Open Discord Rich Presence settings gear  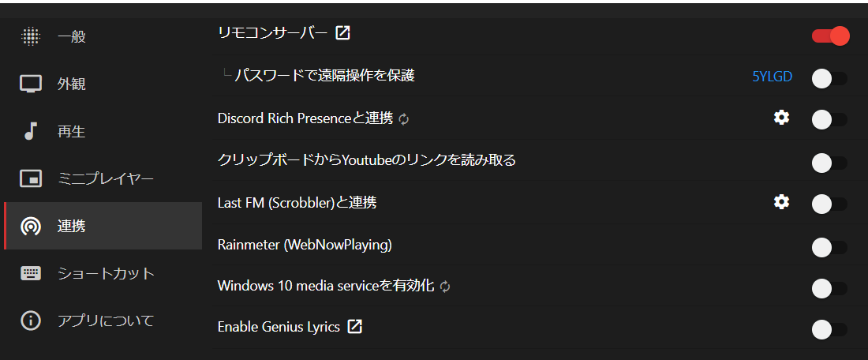pos(781,118)
